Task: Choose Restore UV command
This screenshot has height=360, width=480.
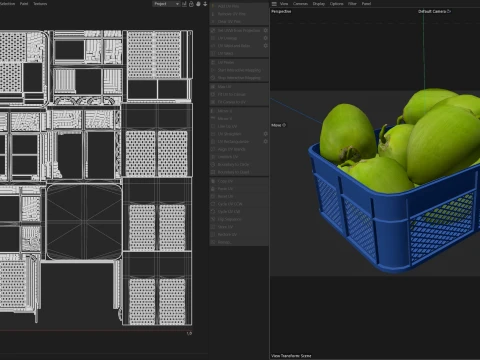Action: (239, 234)
